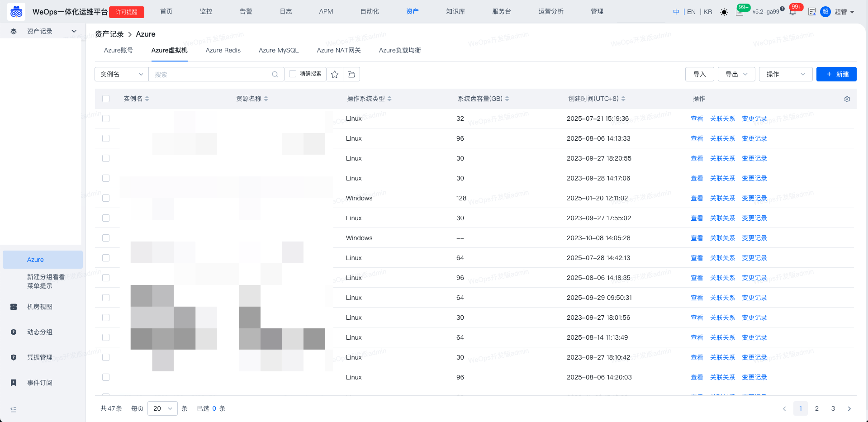The height and width of the screenshot is (422, 868).
Task: Click 变更记录 for row created 2025-08-14 11:13:49
Action: 754,337
